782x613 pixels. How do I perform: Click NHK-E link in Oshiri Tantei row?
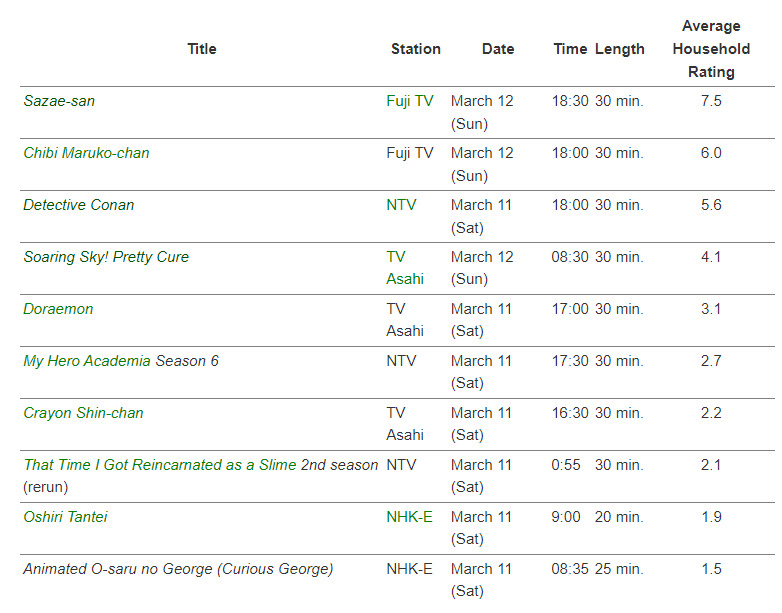(x=409, y=517)
